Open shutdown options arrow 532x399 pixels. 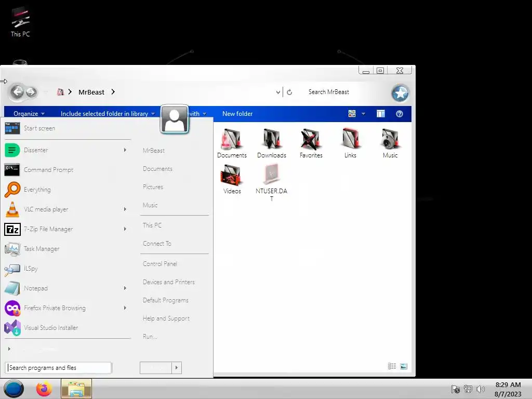coord(177,368)
